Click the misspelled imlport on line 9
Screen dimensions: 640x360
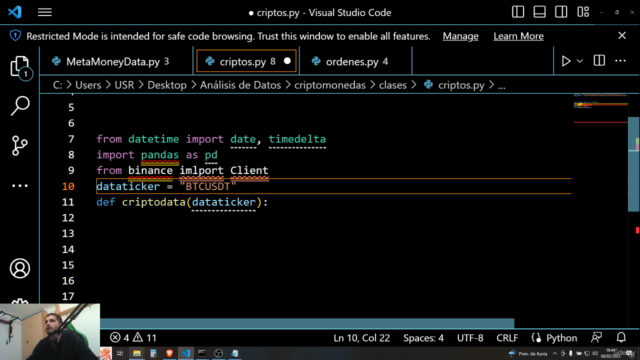(202, 171)
